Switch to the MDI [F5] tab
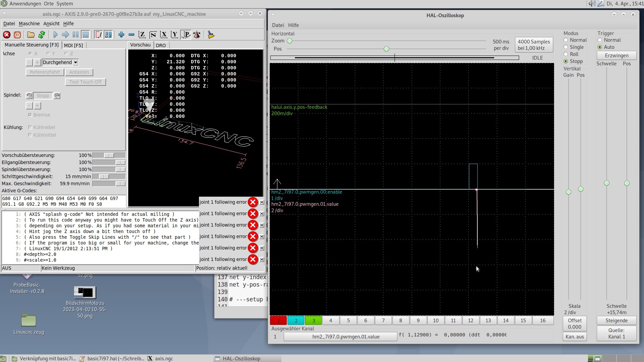The width and height of the screenshot is (644, 362). pos(73,45)
